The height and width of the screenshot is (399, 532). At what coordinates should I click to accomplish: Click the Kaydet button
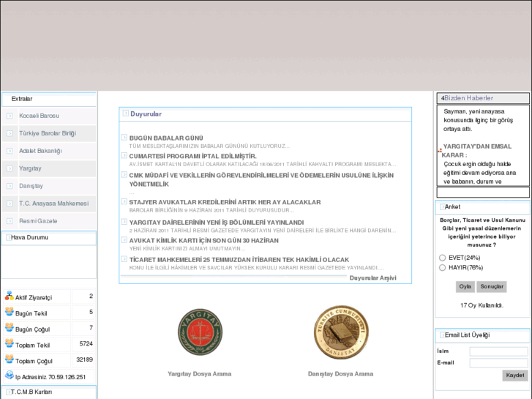coord(515,376)
